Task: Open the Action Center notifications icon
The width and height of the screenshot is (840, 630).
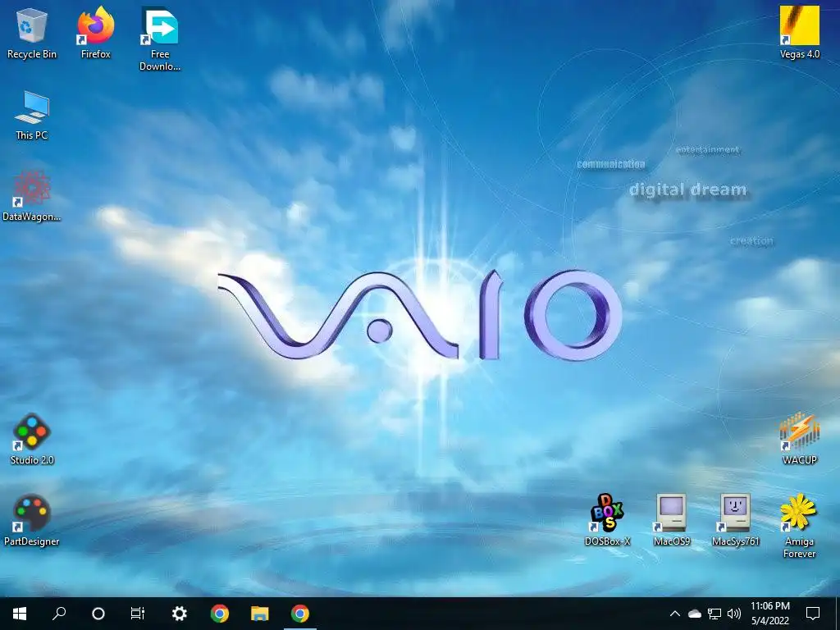Action: (x=813, y=614)
